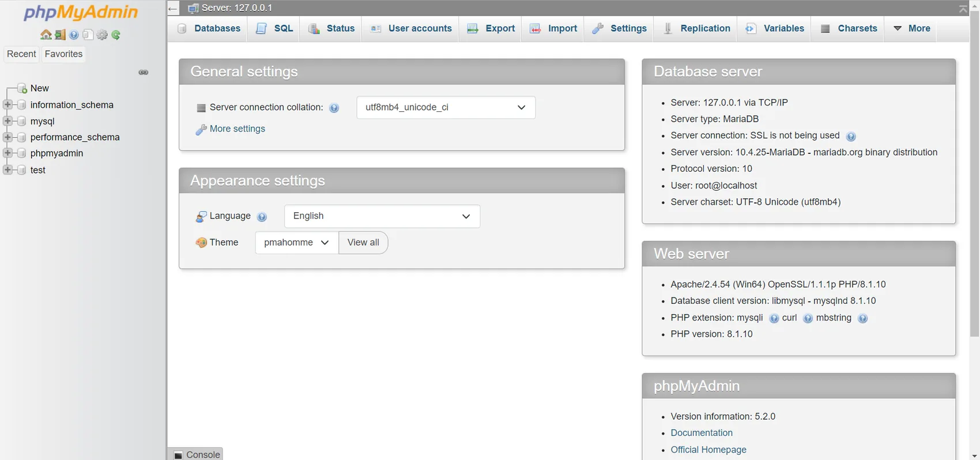The width and height of the screenshot is (980, 460).
Task: Open help icon next to SSL not used
Action: [851, 137]
